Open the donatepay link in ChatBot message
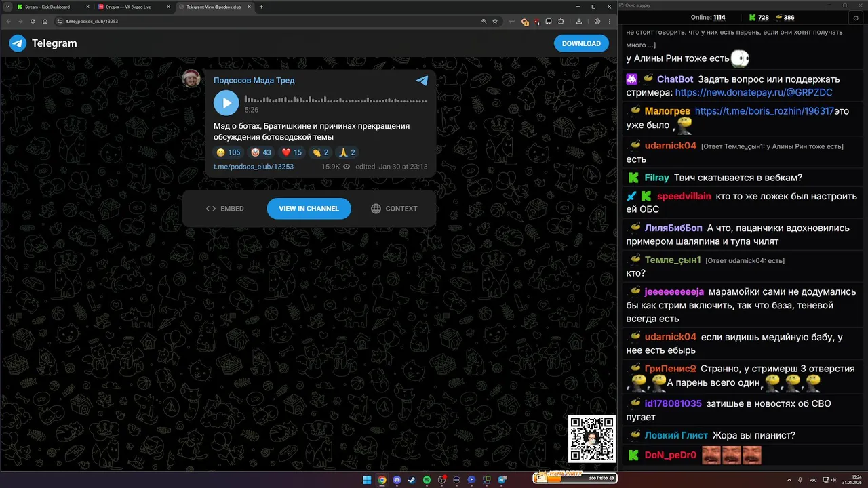Image resolution: width=868 pixels, height=488 pixels. pos(753,92)
